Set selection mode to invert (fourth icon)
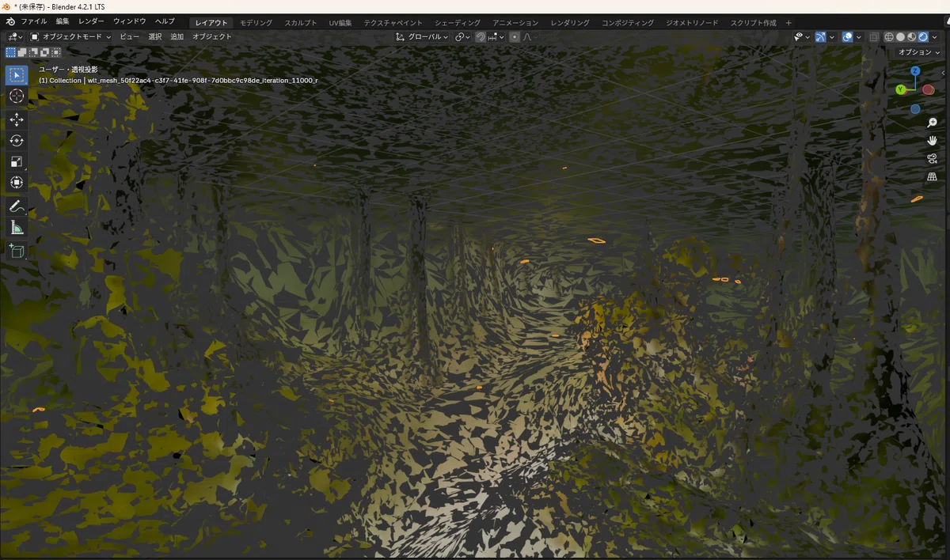 [x=44, y=52]
